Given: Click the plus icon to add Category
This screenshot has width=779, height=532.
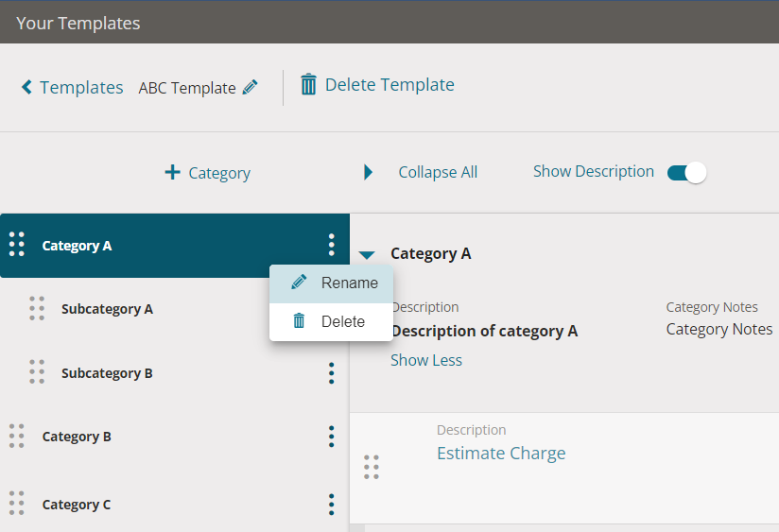Looking at the screenshot, I should click(x=172, y=172).
